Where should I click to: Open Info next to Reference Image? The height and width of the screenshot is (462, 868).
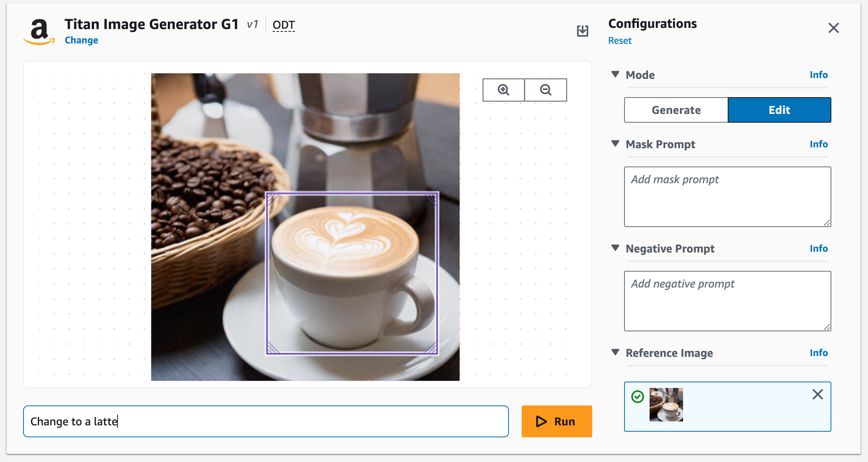point(819,352)
